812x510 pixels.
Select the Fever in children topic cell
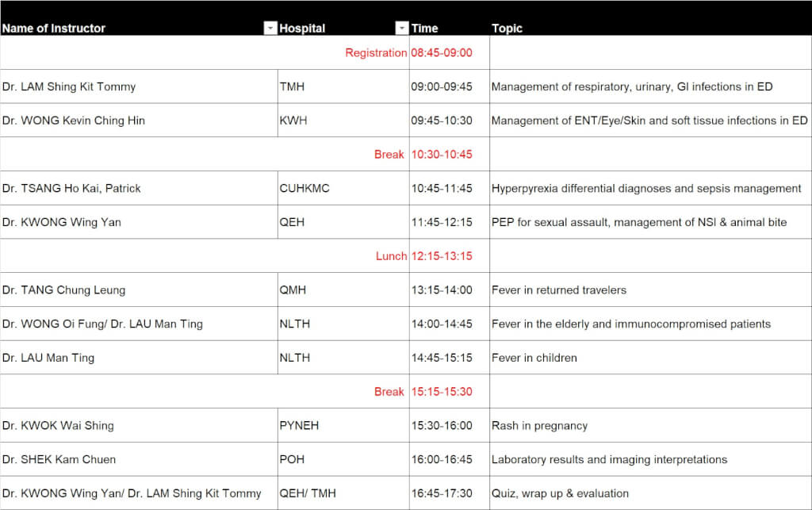point(534,358)
